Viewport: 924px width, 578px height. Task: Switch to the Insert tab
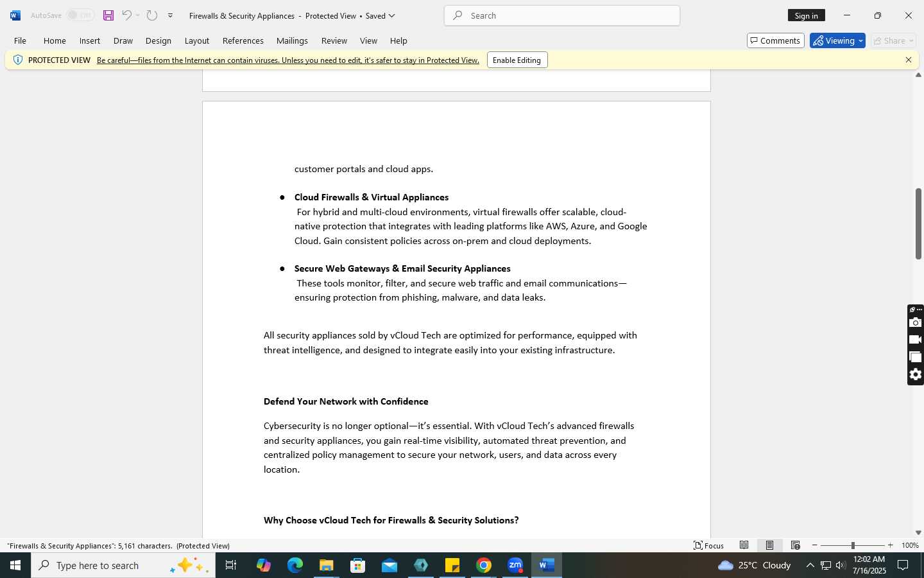90,40
